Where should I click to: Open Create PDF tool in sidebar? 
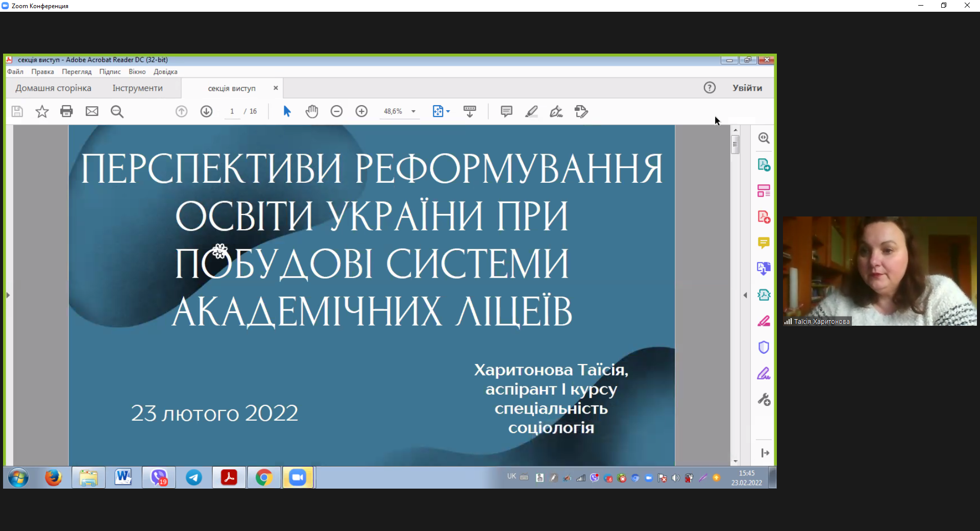(764, 217)
